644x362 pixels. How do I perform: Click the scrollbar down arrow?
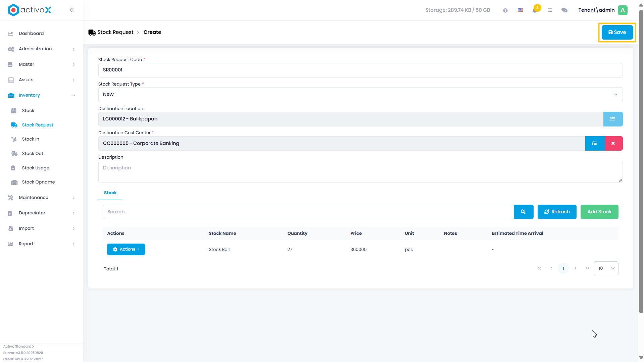click(641, 358)
